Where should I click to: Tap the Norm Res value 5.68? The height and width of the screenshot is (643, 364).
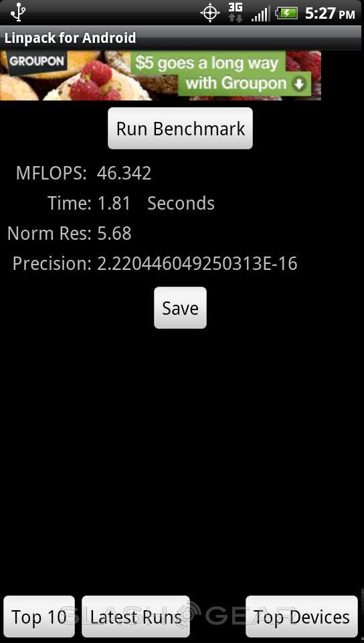click(x=114, y=233)
